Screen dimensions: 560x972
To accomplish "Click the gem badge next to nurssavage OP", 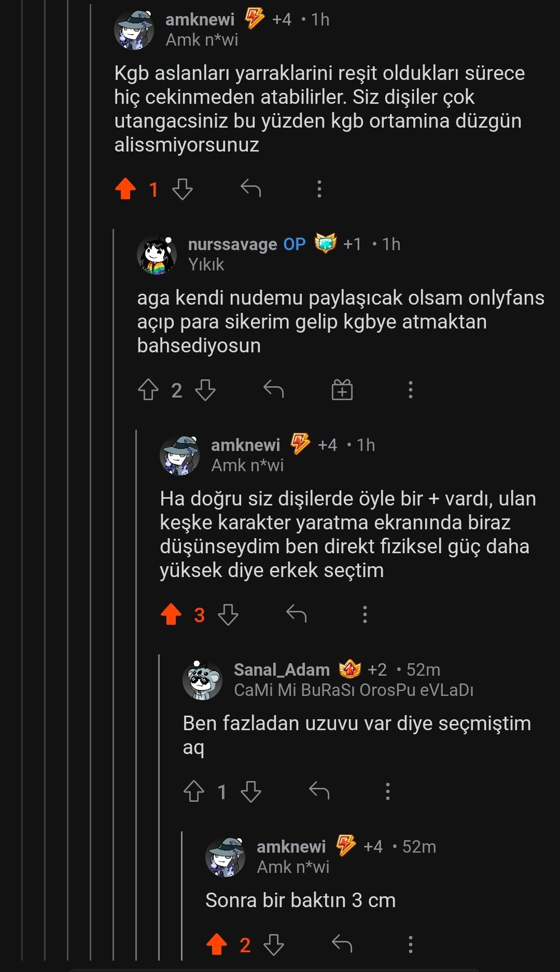I will pos(326,243).
